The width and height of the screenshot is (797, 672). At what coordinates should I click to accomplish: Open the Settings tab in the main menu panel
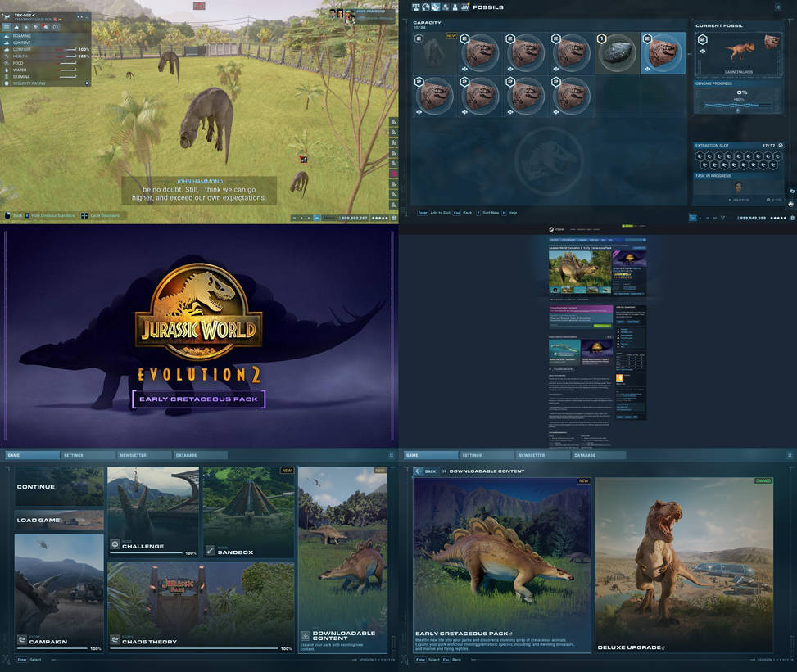click(x=88, y=455)
